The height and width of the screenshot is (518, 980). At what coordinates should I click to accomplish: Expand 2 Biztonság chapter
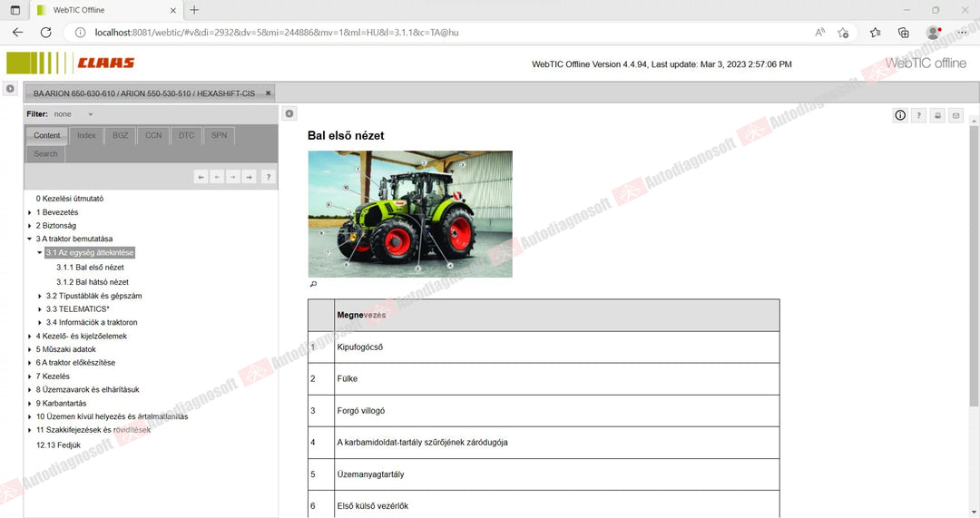[x=29, y=226]
